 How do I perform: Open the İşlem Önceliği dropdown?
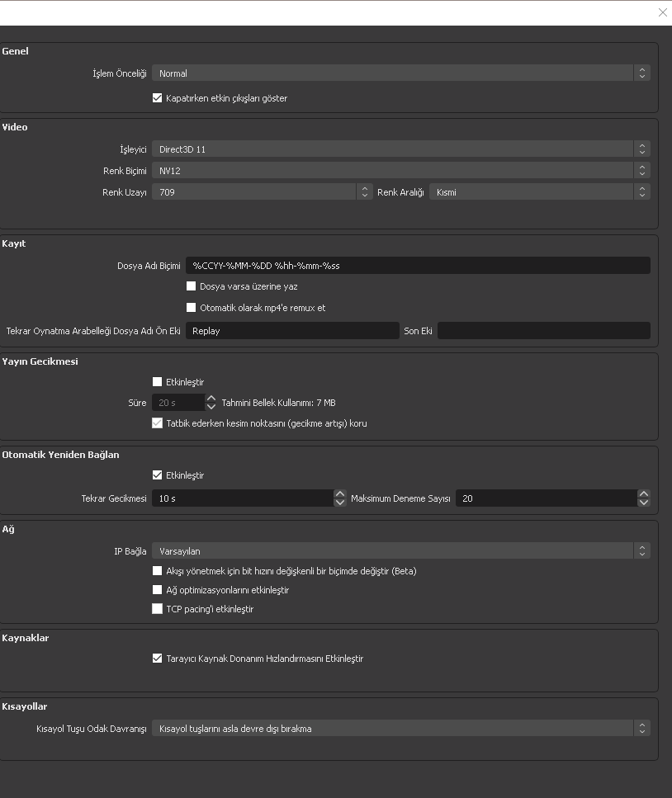400,73
